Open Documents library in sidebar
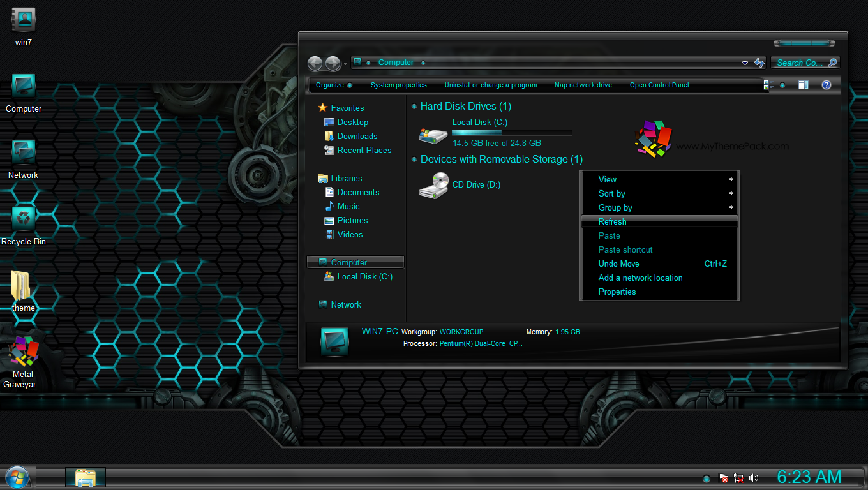Image resolution: width=868 pixels, height=490 pixels. coord(352,192)
